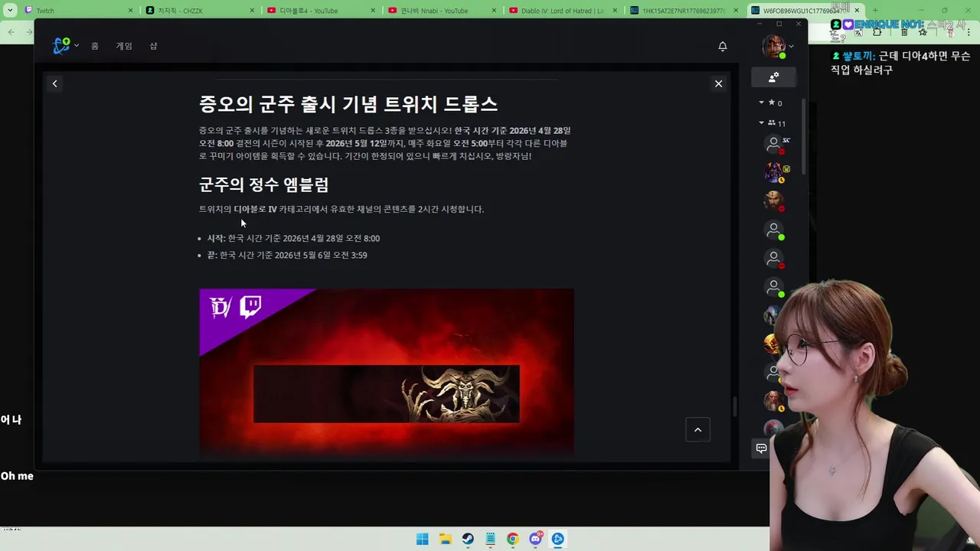Expand the profile avatar dropdown arrow

click(x=791, y=47)
